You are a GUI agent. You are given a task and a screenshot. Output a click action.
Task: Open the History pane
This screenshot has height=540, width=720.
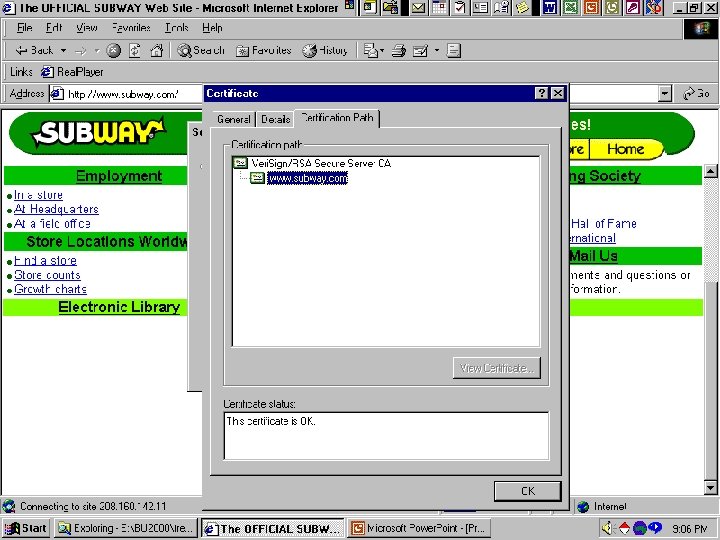(x=325, y=51)
